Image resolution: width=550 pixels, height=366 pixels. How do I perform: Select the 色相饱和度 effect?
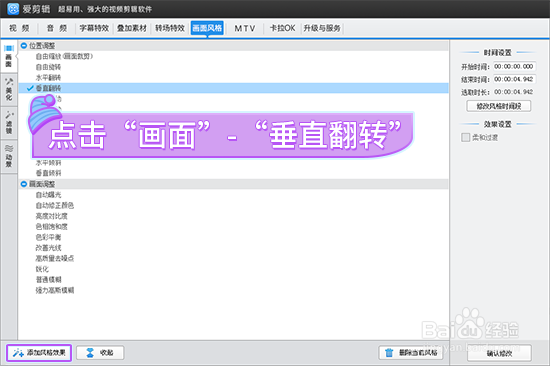[52, 226]
